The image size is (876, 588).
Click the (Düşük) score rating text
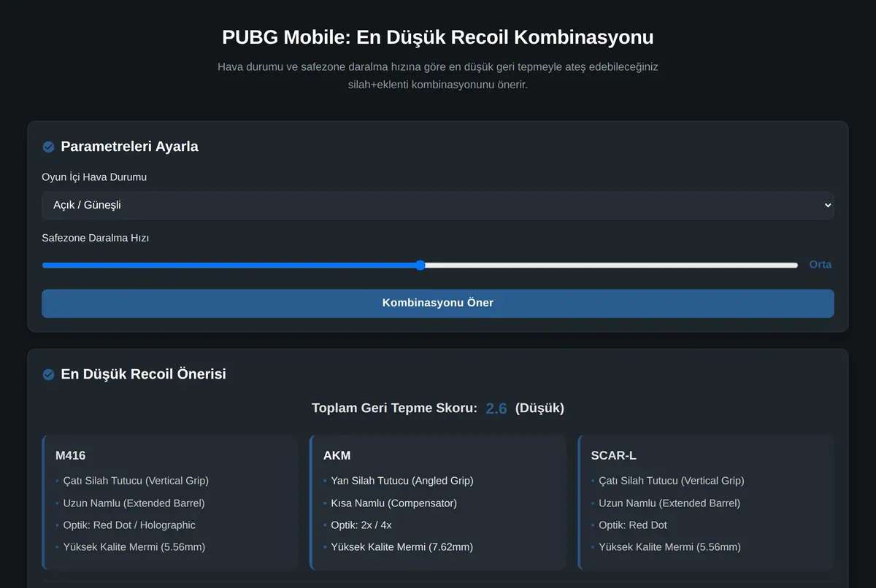539,408
